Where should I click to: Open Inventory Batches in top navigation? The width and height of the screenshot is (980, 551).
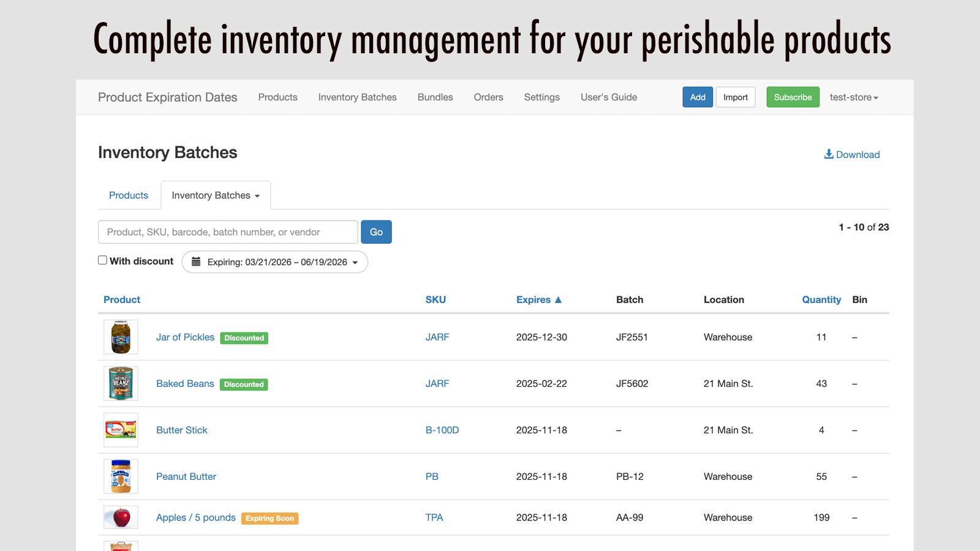357,97
